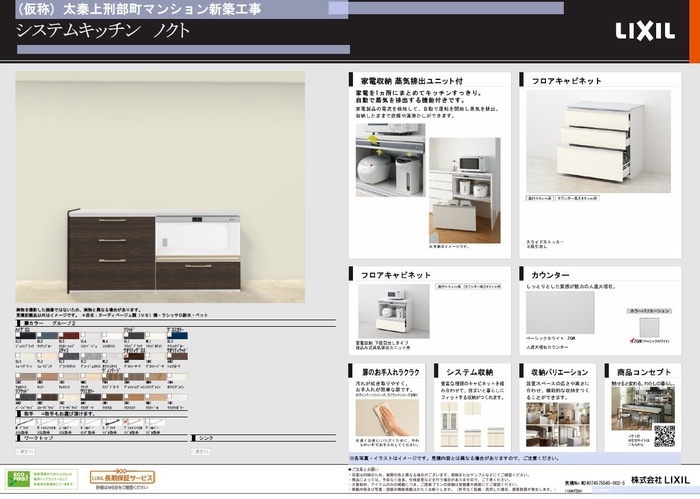The height and width of the screenshot is (499, 700).
Task: Tick the checkbox on the red-brown swatch
Action: pyautogui.click(x=61, y=334)
